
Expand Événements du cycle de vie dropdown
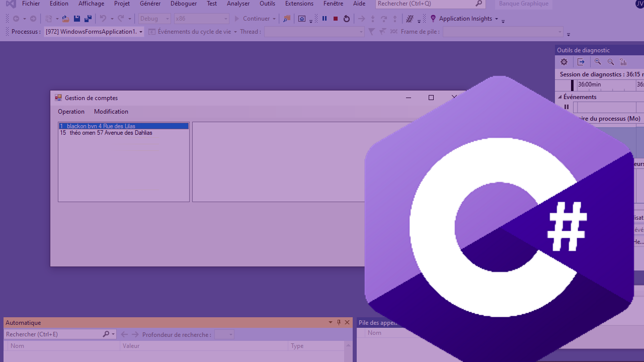235,32
